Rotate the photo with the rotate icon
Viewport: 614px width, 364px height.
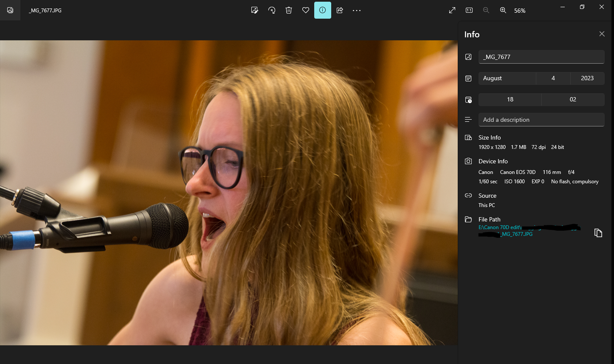pyautogui.click(x=272, y=10)
